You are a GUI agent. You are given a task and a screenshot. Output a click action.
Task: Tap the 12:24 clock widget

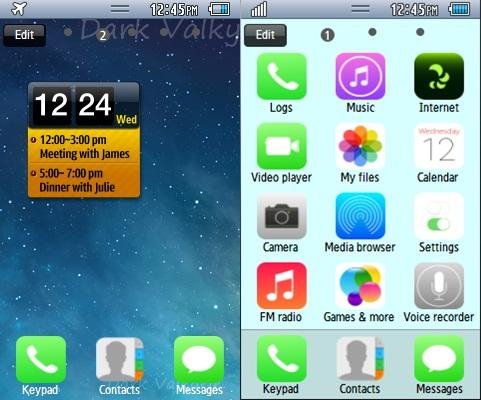(84, 105)
